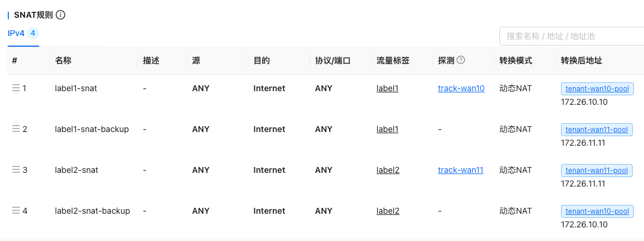Open tenant-wan11-pool tag in rule 3
Viewport: 644px width, 241px height.
pos(597,171)
